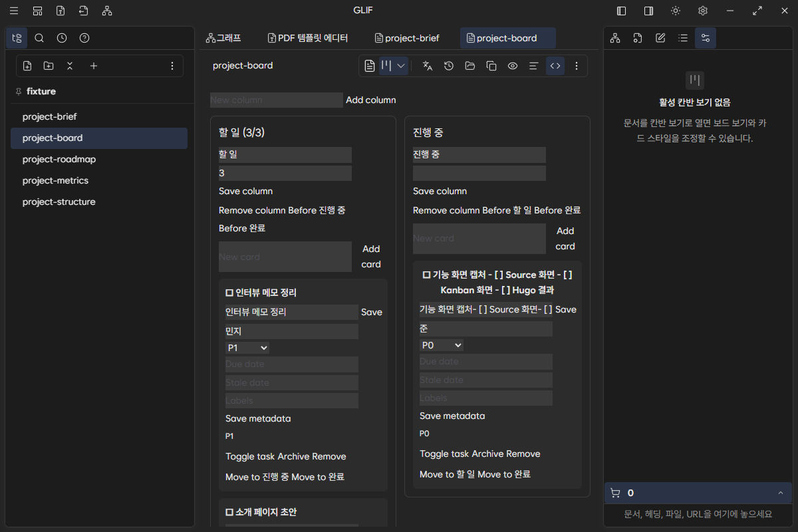Open sidebar more options menu
This screenshot has width=798, height=532.
tap(172, 66)
